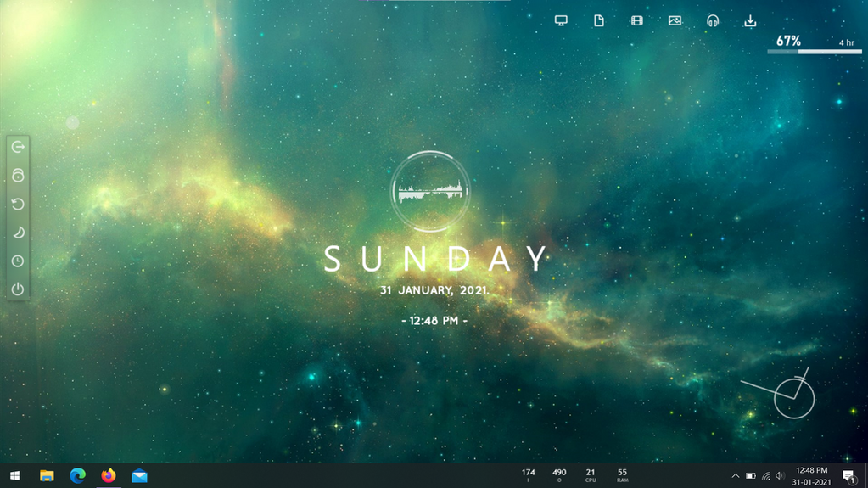Open the notification action center
This screenshot has width=868, height=488.
848,476
